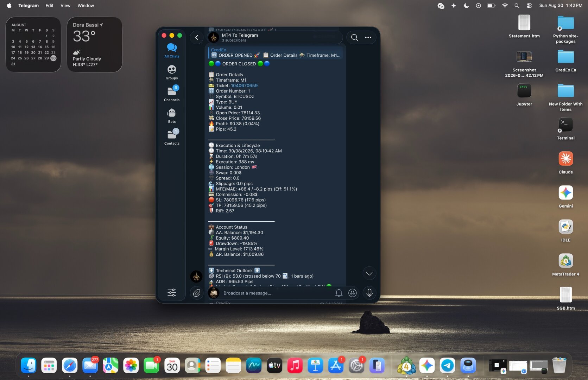The image size is (588, 380).
Task: Open the Contacts folder
Action: click(x=172, y=138)
